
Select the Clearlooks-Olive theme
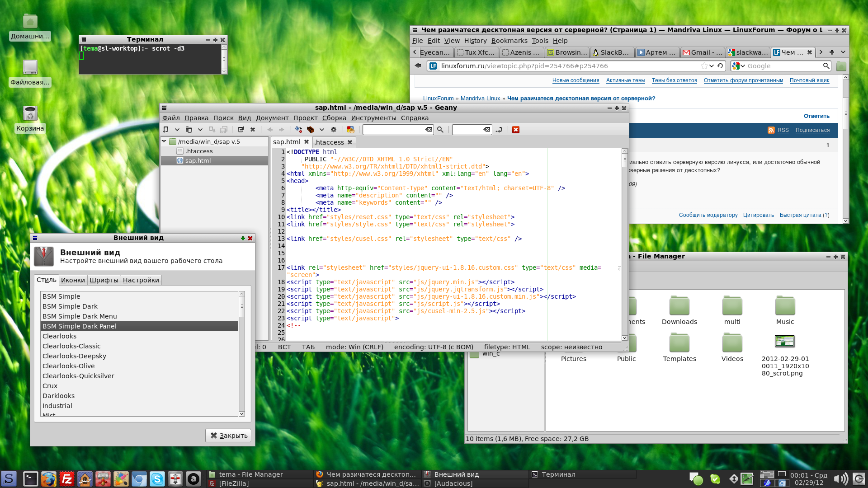(x=139, y=366)
